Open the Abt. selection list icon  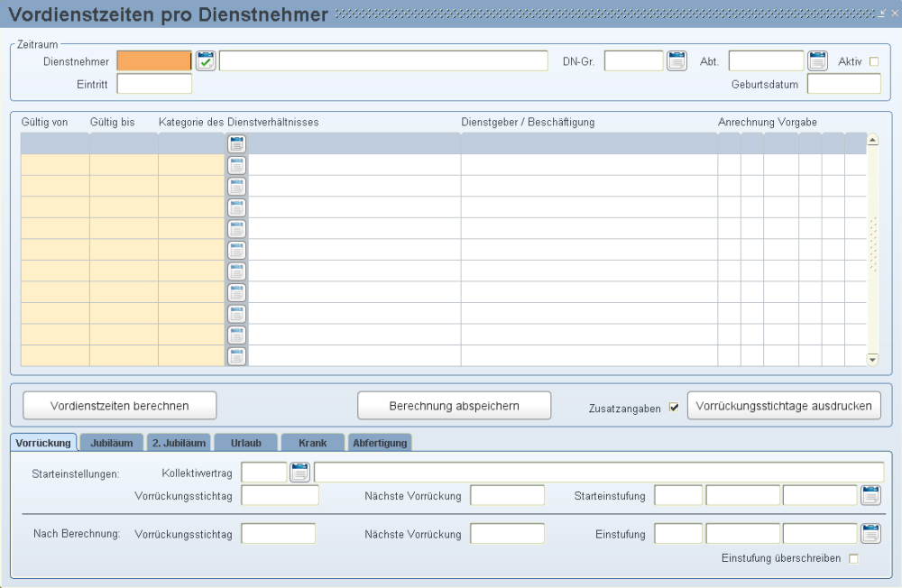pyautogui.click(x=817, y=60)
